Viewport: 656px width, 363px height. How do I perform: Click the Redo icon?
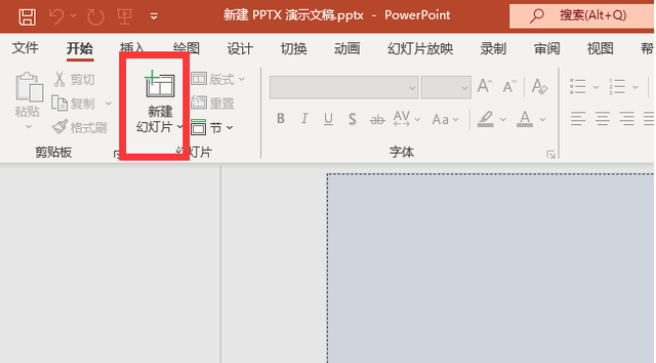click(95, 17)
